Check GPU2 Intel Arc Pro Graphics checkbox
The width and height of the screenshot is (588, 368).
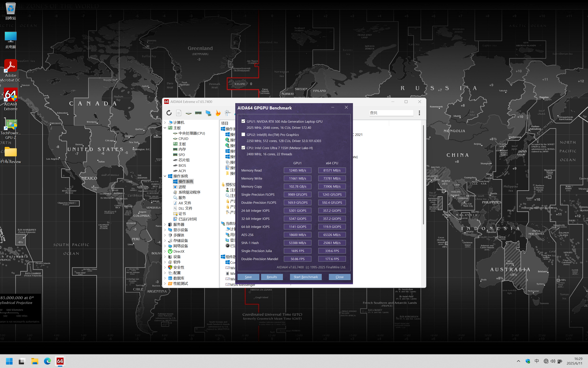[x=243, y=134]
